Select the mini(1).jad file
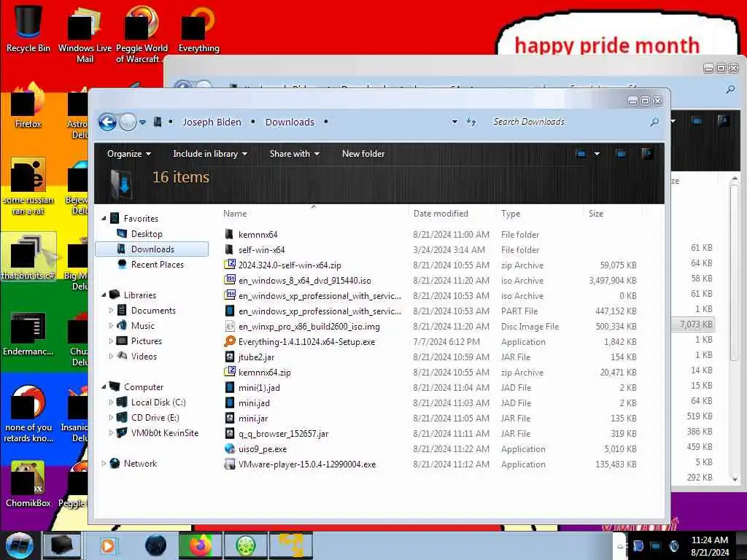This screenshot has height=560, width=747. click(x=259, y=388)
